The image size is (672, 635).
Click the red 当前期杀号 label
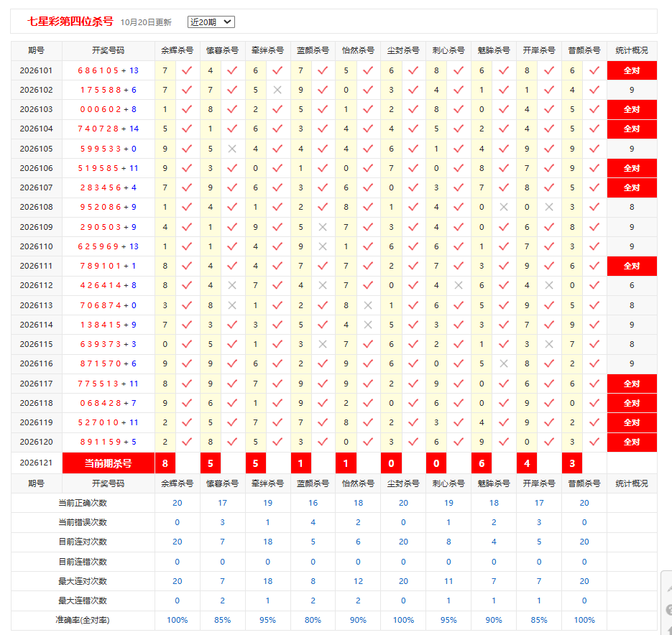[x=109, y=463]
